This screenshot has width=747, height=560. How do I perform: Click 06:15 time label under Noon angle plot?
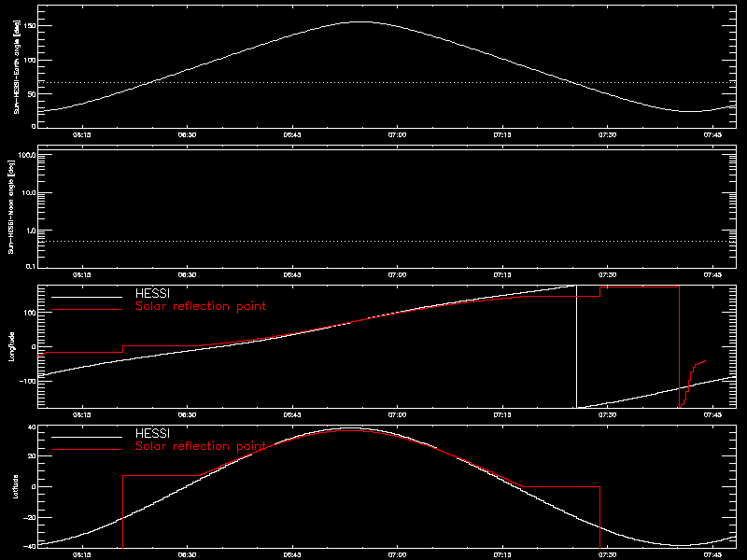(82, 275)
